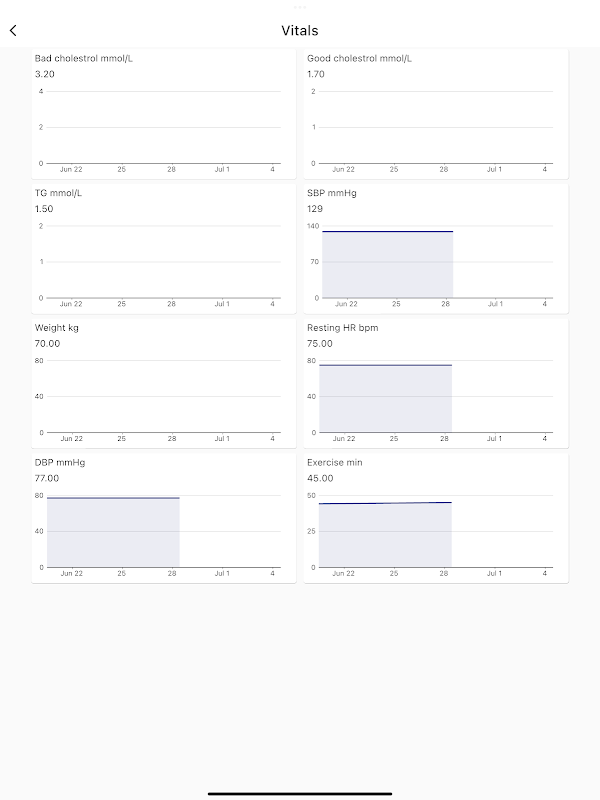Tap the back arrow icon
The height and width of the screenshot is (800, 600).
click(x=13, y=31)
